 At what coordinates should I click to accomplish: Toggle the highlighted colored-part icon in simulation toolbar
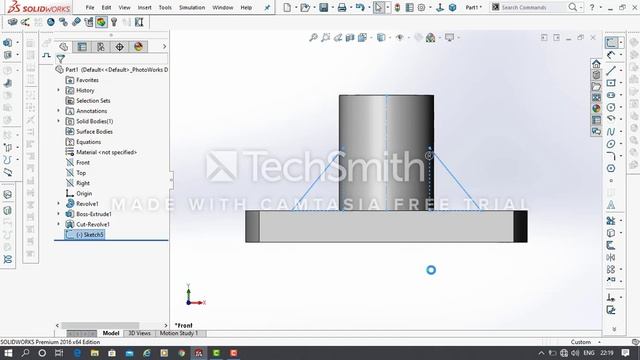pyautogui.click(x=101, y=22)
